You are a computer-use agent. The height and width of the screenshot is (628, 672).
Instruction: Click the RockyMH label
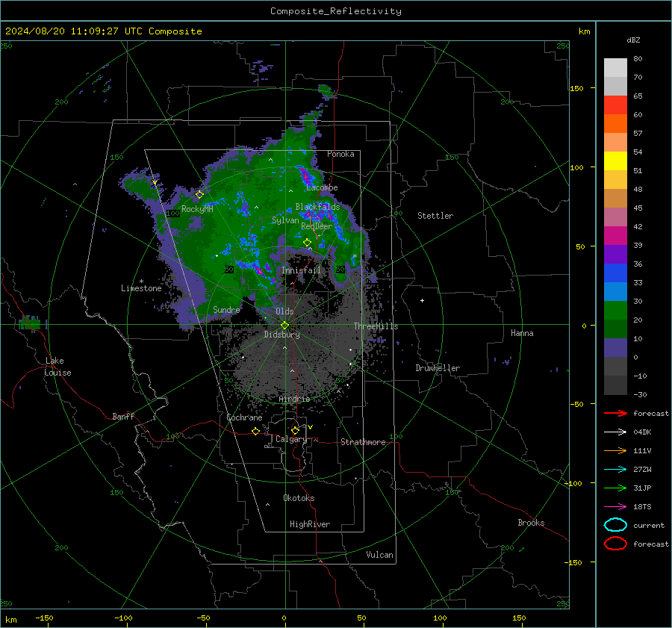click(197, 209)
